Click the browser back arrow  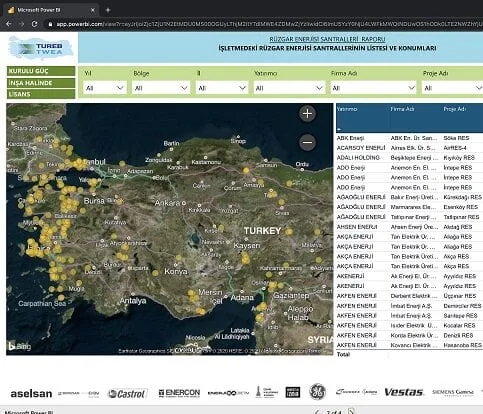click(9, 24)
